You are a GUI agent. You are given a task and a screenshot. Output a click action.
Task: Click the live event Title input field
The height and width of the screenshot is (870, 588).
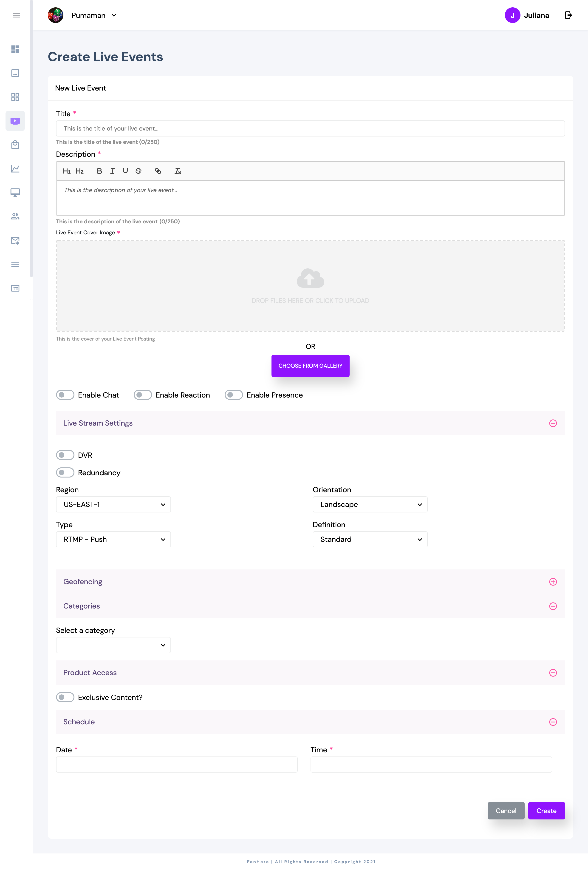[310, 128]
